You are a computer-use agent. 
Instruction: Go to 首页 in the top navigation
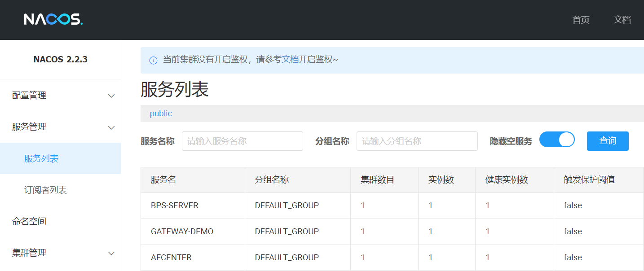point(581,20)
